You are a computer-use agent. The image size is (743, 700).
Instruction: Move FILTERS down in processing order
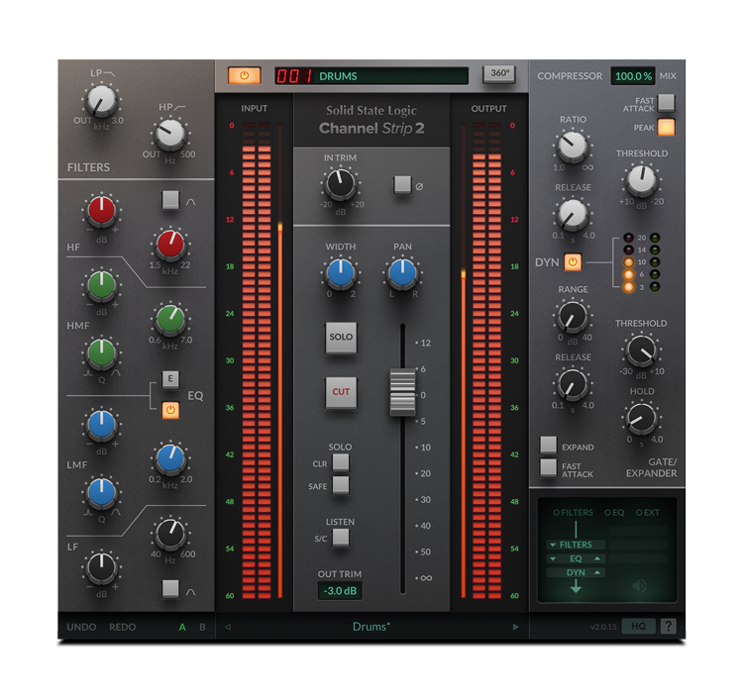(x=553, y=545)
